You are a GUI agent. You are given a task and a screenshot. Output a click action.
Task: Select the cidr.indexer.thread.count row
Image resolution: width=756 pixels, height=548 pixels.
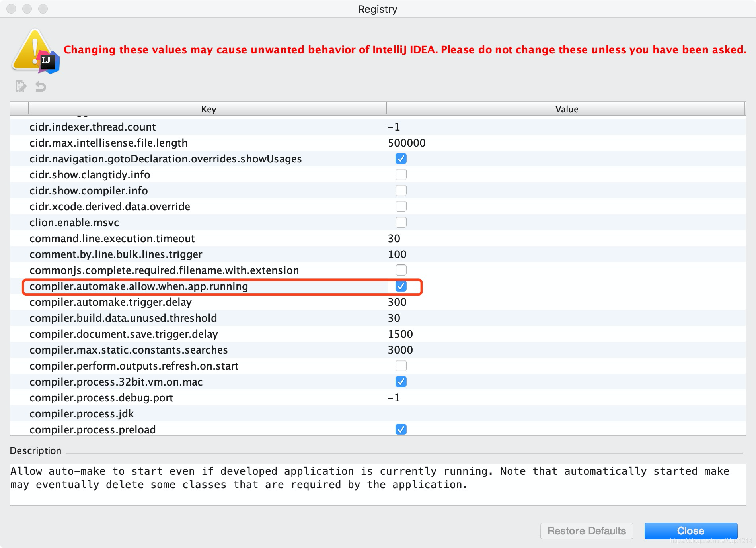pyautogui.click(x=378, y=127)
